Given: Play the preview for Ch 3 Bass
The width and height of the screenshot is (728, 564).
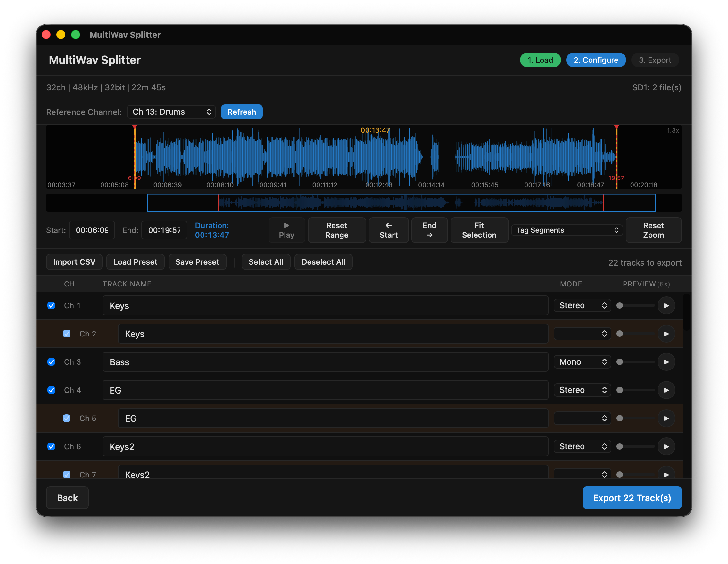Looking at the screenshot, I should point(666,362).
